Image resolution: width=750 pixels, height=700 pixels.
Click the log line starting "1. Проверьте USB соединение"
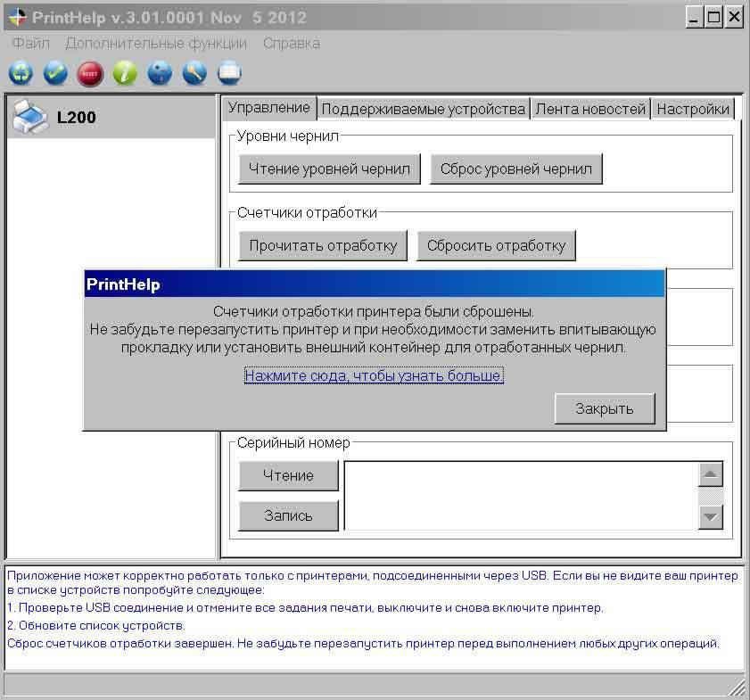click(x=305, y=608)
